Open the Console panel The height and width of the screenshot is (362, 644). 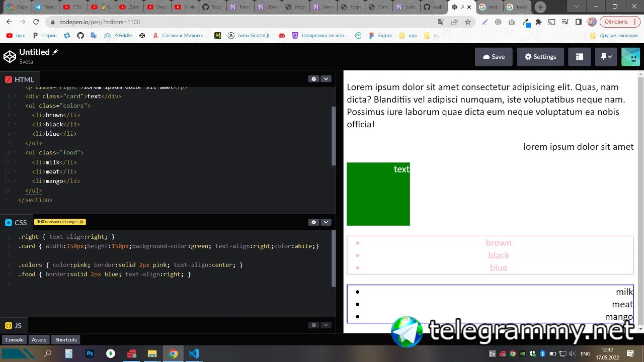pos(15,340)
